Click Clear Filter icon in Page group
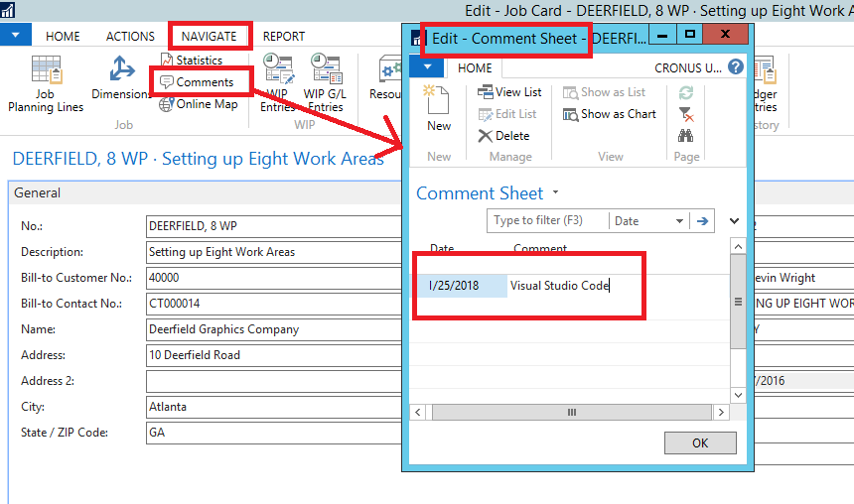Viewport: 854px width, 504px height. [x=686, y=114]
